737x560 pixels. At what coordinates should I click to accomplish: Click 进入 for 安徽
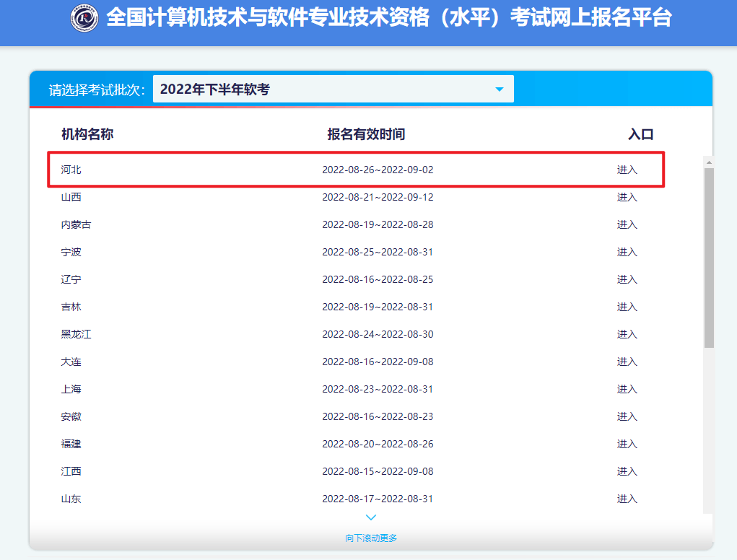[627, 416]
